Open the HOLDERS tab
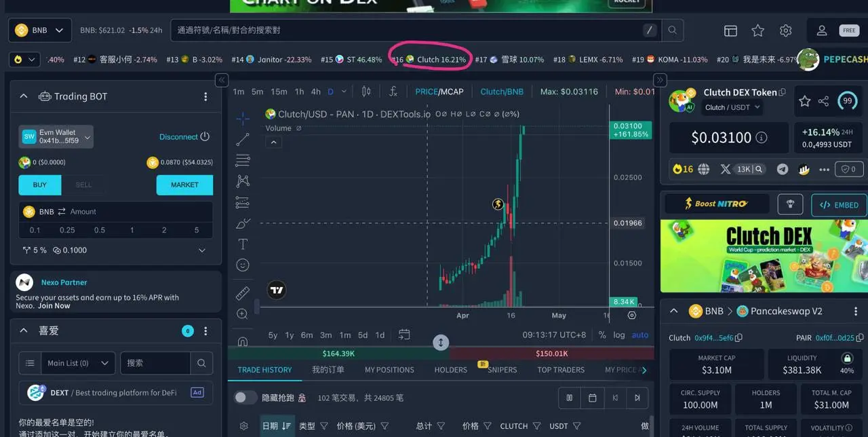 click(x=451, y=370)
